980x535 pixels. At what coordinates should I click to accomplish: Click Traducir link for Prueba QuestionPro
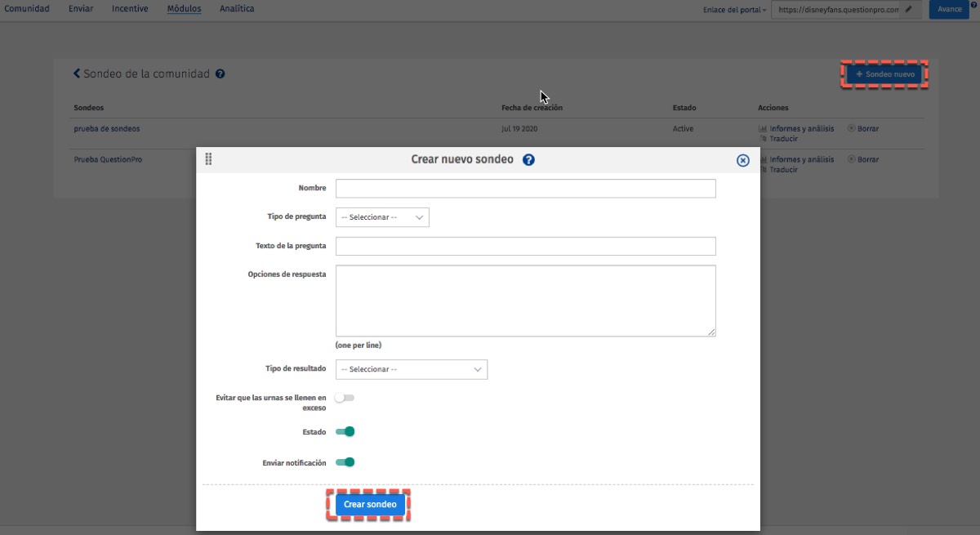(784, 170)
